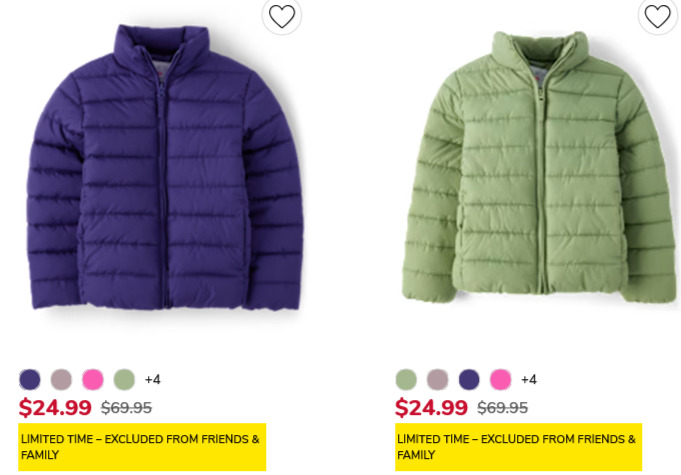681x475 pixels.
Task: Select pink swatch under purple jacket
Action: 93,379
